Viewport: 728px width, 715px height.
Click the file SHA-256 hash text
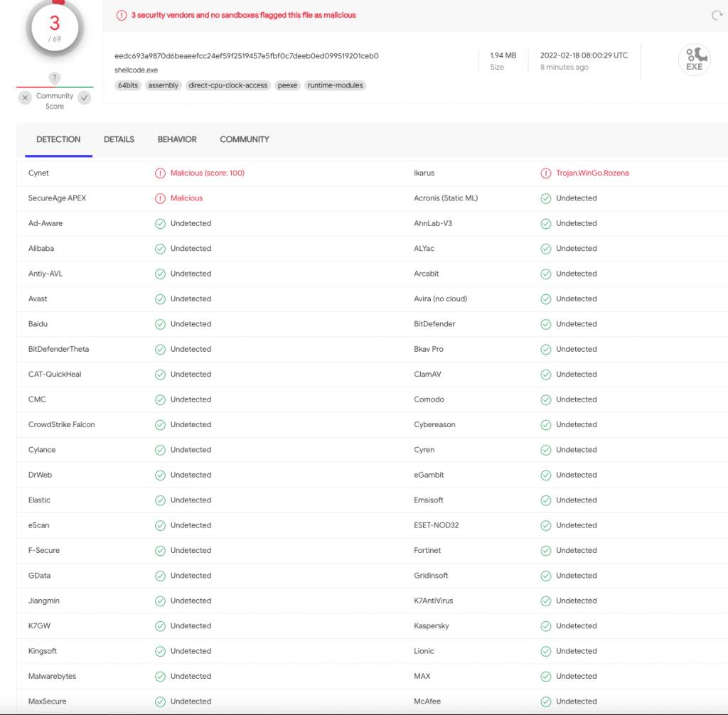point(246,56)
